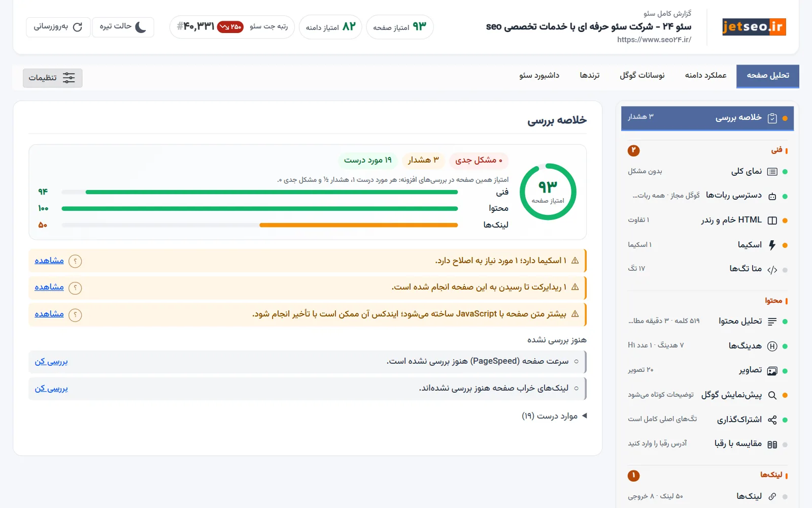Click بررسی کن for broken links check
Screen dimensions: 812x508
coord(51,389)
